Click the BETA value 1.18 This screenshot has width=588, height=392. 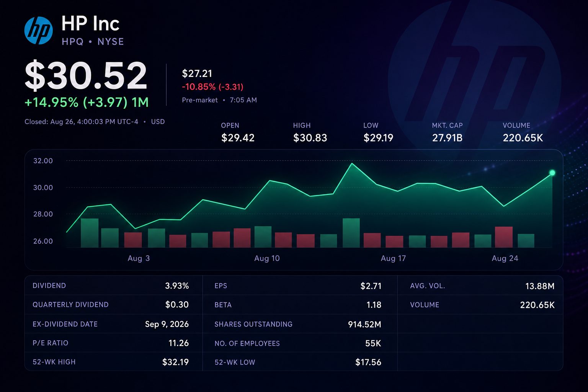click(374, 305)
